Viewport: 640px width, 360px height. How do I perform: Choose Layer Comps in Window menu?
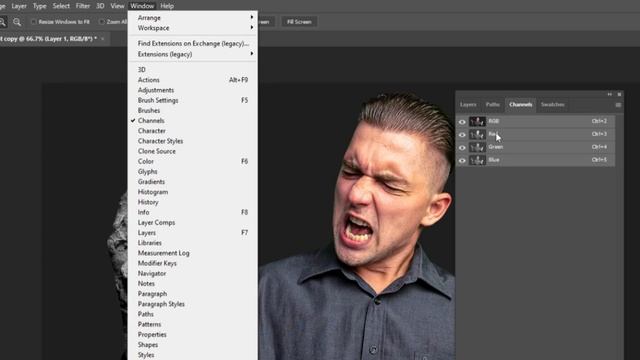[193, 222]
